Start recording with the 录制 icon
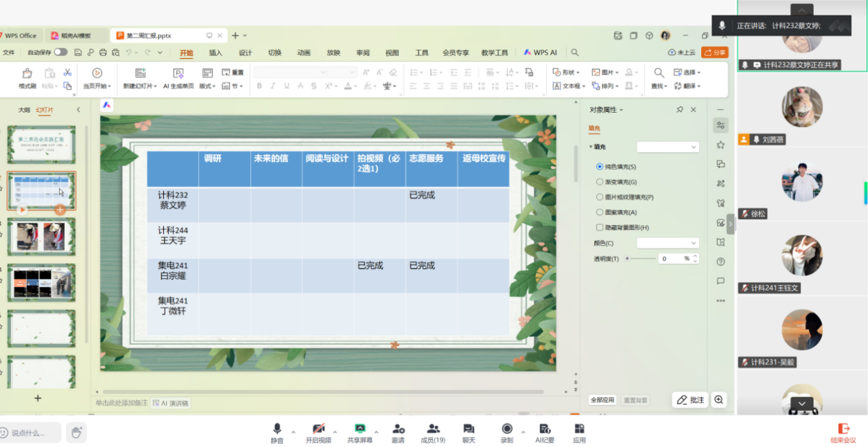Screen dimensions: 868x447 507,428
